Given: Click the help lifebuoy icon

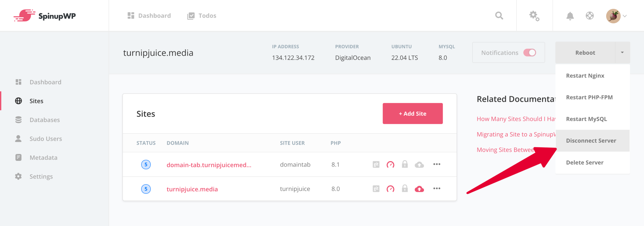Looking at the screenshot, I should tap(590, 16).
